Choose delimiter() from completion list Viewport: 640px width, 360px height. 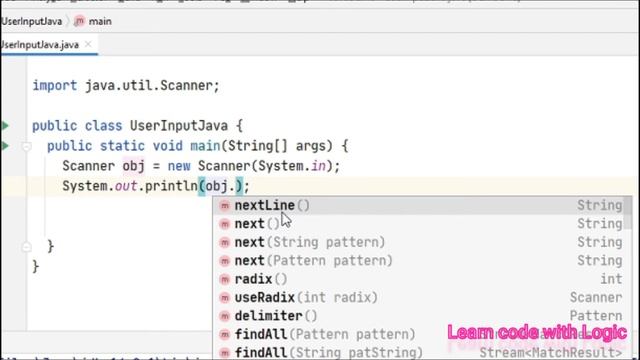point(418,316)
